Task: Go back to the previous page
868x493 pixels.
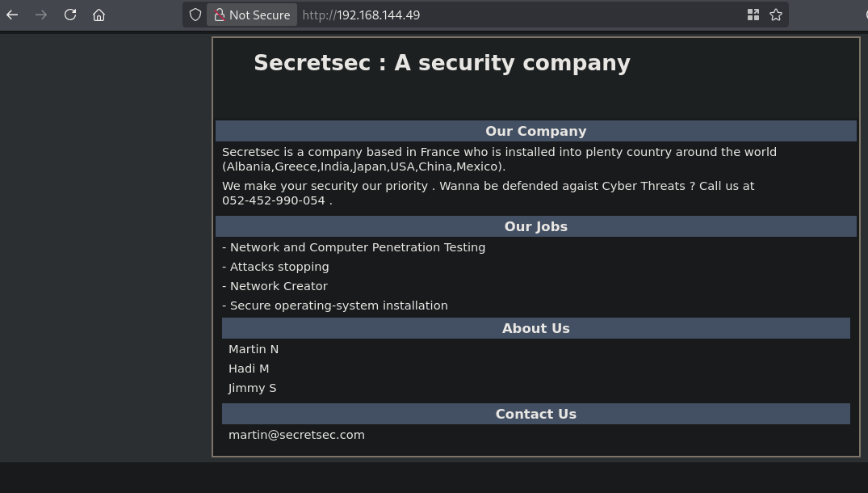Action: (x=12, y=15)
